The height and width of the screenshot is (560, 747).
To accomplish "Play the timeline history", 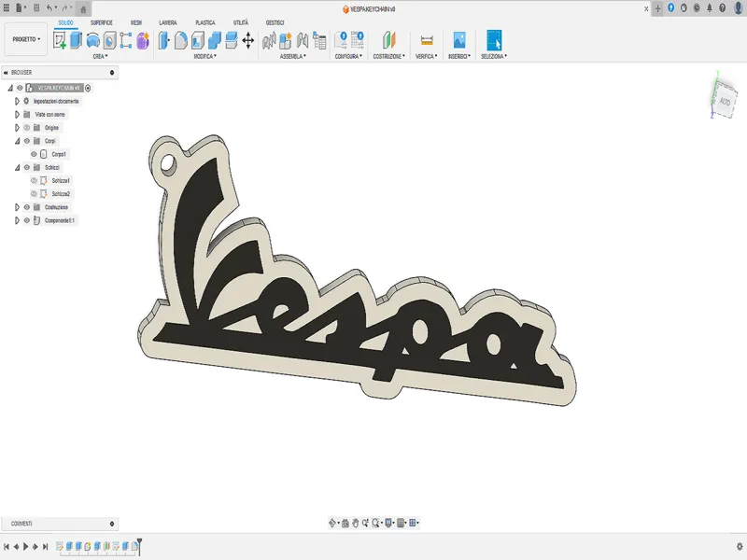I will [26, 547].
